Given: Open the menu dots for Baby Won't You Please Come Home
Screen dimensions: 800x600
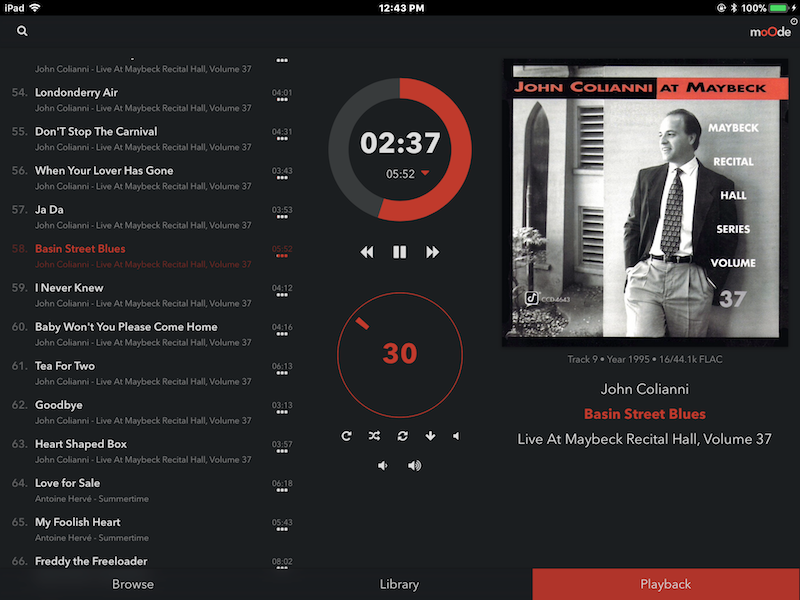Looking at the screenshot, I should (x=282, y=334).
